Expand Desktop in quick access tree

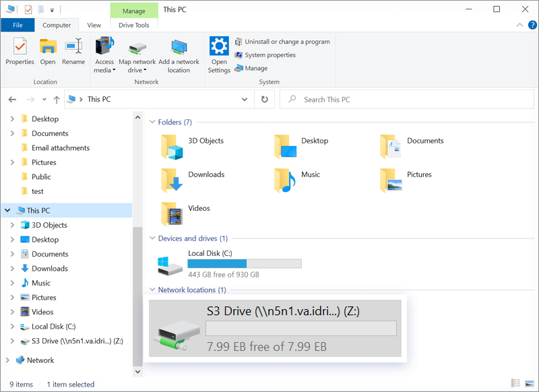(12, 119)
